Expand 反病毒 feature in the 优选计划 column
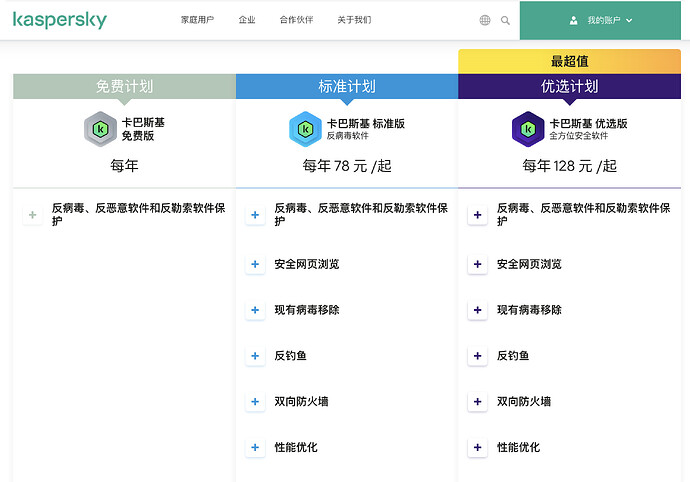This screenshot has width=690, height=482. [x=477, y=215]
